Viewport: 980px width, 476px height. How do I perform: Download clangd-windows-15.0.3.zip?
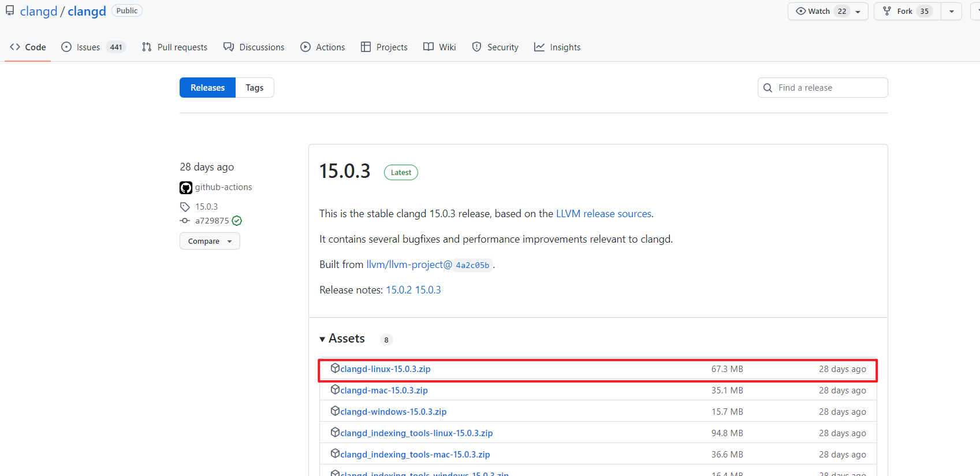[393, 412]
